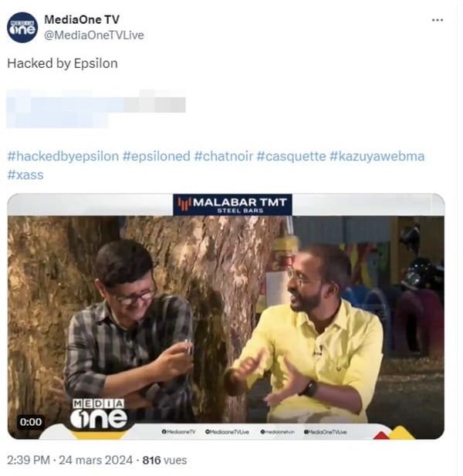Open the #kazuyawebma hashtag
This screenshot has width=463, height=476.
377,157
